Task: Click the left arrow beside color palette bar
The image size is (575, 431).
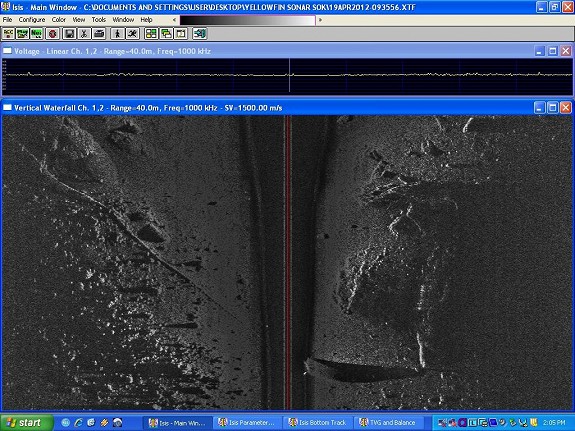Action: click(x=175, y=20)
